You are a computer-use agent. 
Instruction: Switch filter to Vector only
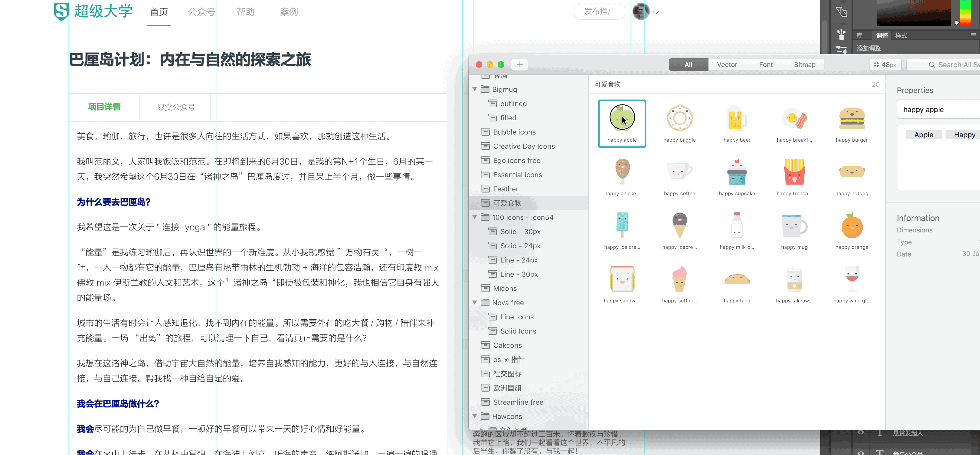pos(727,65)
